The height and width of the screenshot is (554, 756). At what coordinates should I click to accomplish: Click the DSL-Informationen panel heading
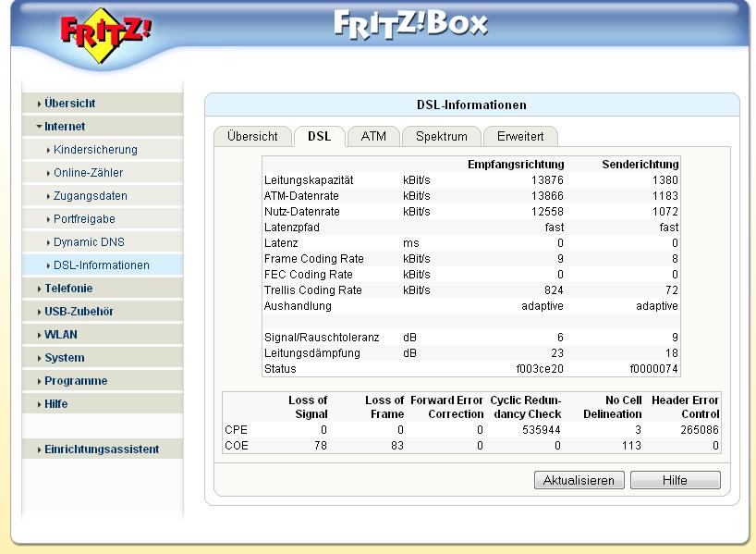471,105
